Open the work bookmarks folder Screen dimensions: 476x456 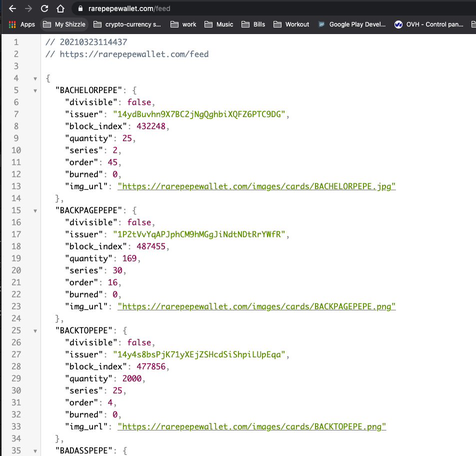coord(183,25)
